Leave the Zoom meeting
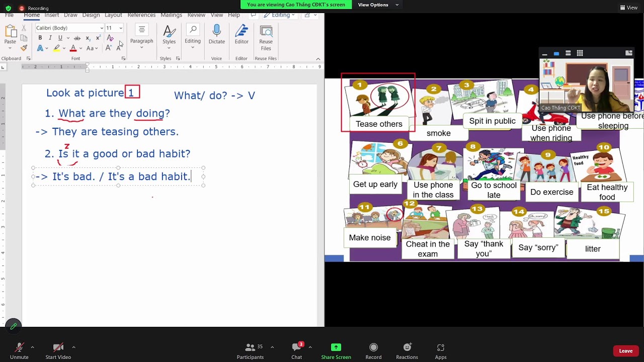 click(626, 351)
